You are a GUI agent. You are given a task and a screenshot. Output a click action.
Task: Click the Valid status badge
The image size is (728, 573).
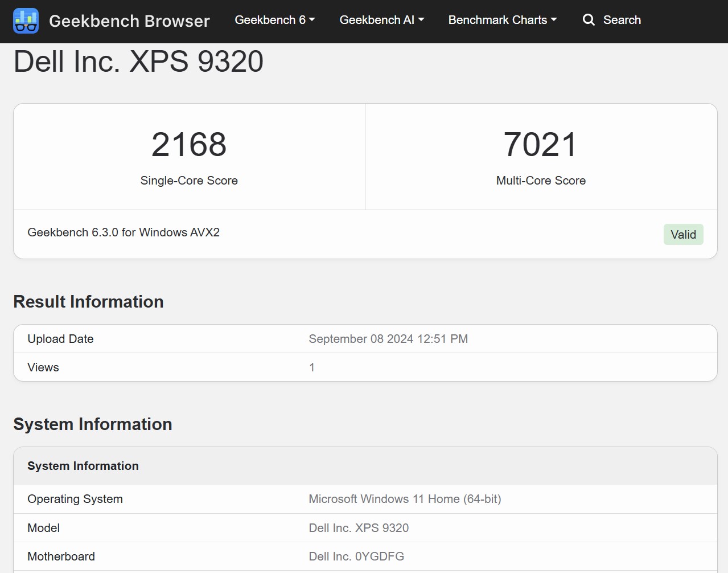(683, 235)
